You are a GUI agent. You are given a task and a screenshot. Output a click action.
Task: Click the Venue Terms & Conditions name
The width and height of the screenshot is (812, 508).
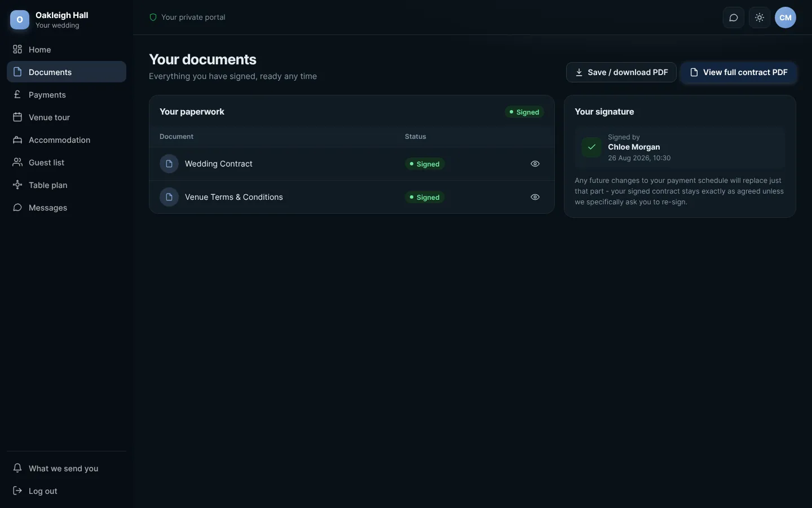(234, 197)
